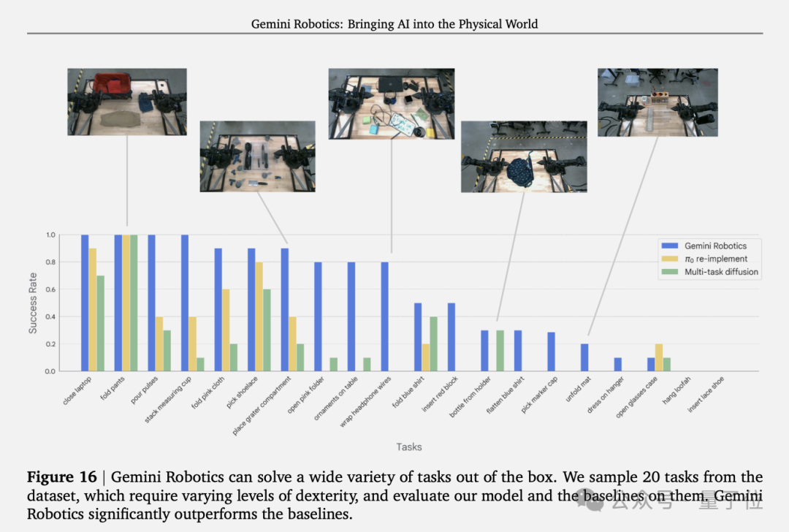Click the yellow π0 re-implement legend swatch
Screen dimensions: 789x532
point(670,259)
